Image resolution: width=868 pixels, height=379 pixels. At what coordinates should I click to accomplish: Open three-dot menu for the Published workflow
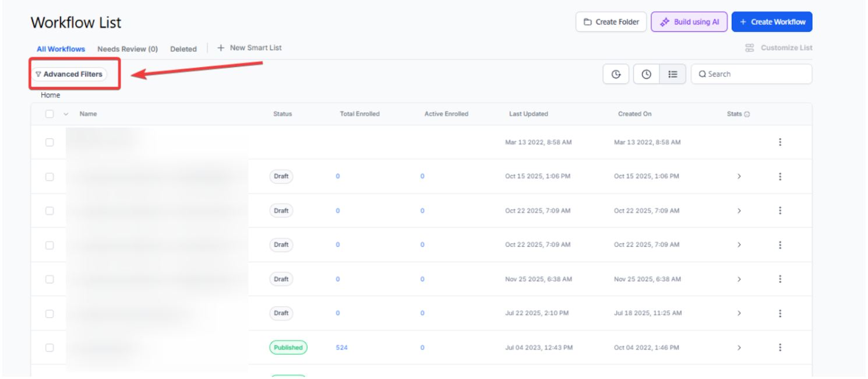point(780,348)
